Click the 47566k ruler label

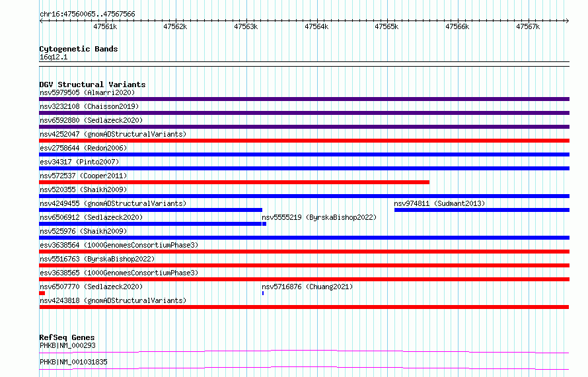(x=457, y=26)
